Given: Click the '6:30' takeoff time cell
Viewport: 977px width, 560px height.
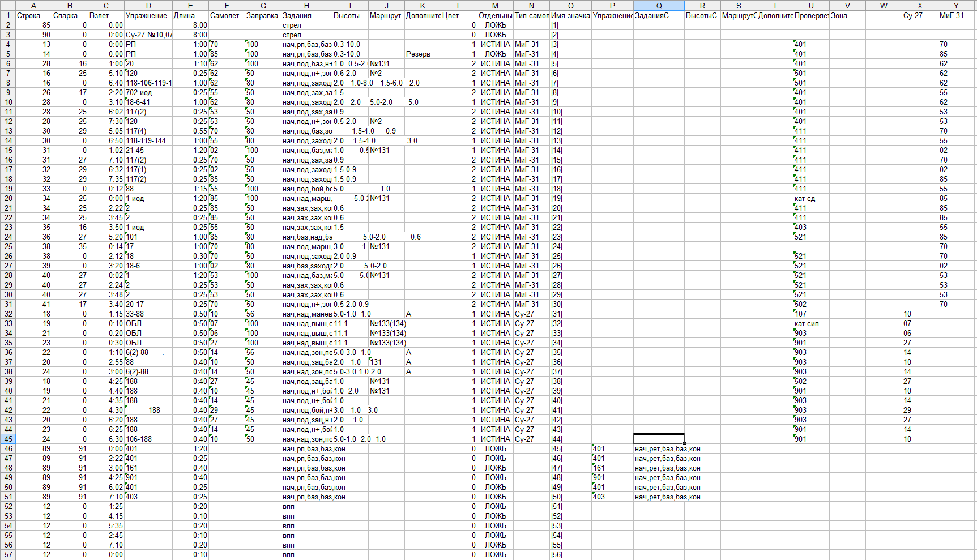Looking at the screenshot, I should [106, 439].
